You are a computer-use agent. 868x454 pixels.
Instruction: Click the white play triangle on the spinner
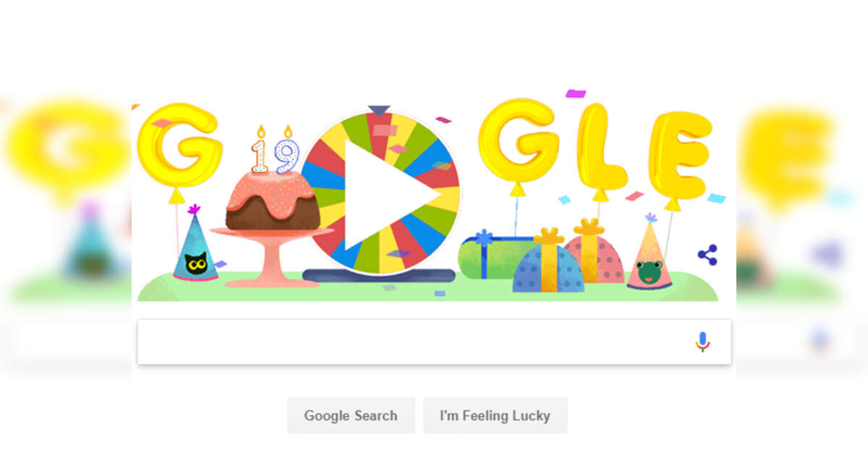[387, 194]
